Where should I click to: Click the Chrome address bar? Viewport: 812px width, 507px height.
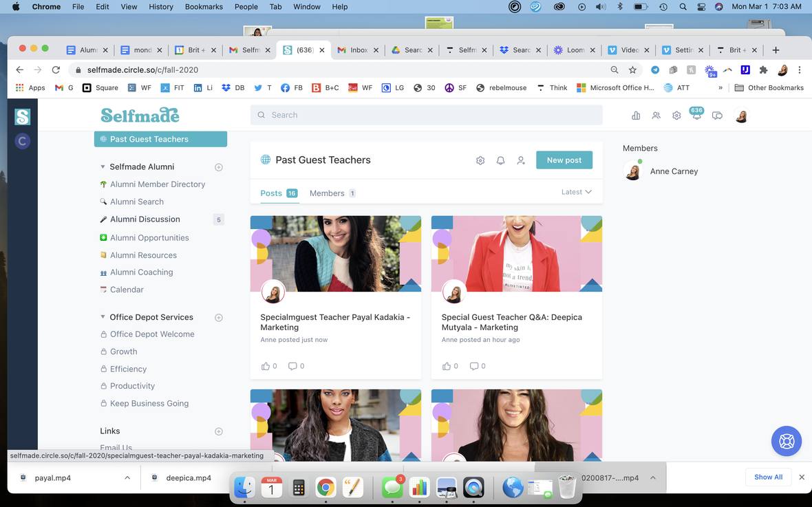(x=342, y=70)
